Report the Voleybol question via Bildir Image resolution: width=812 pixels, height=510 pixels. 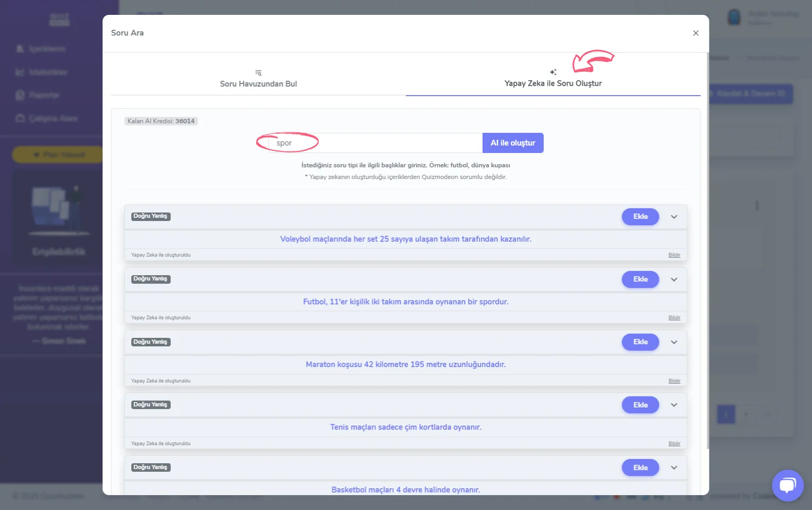[674, 255]
